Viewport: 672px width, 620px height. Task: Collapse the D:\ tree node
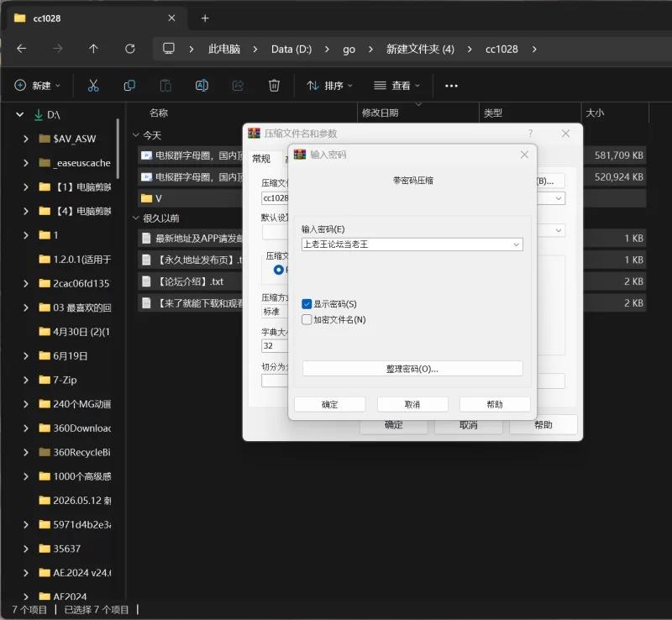coord(19,114)
